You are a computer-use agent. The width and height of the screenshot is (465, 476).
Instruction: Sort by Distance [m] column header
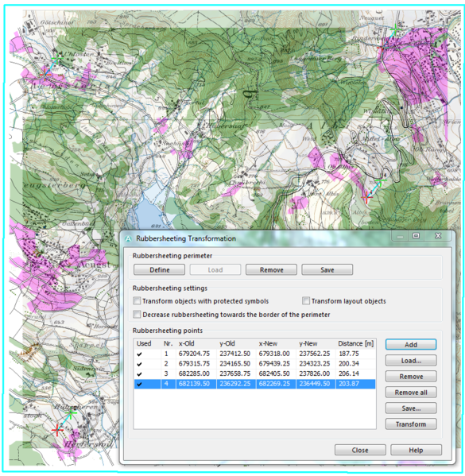[x=355, y=343]
